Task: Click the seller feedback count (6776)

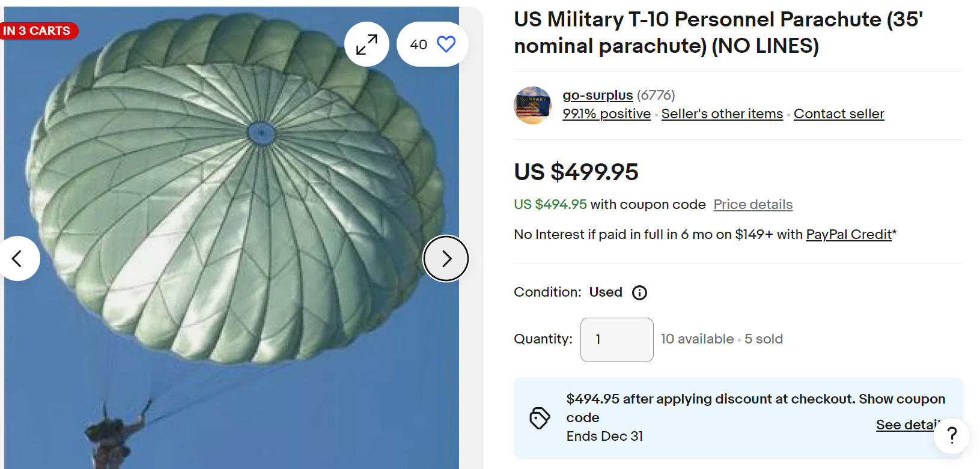Action: click(x=656, y=95)
